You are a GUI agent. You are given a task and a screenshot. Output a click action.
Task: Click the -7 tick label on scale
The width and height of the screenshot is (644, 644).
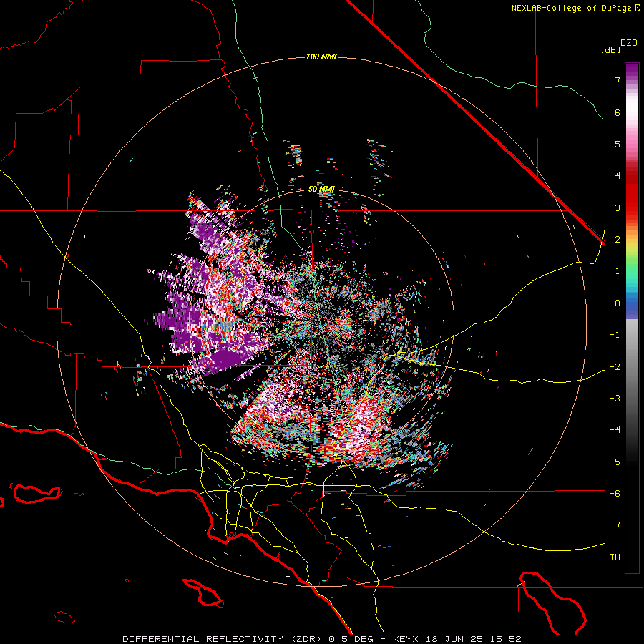pos(615,525)
